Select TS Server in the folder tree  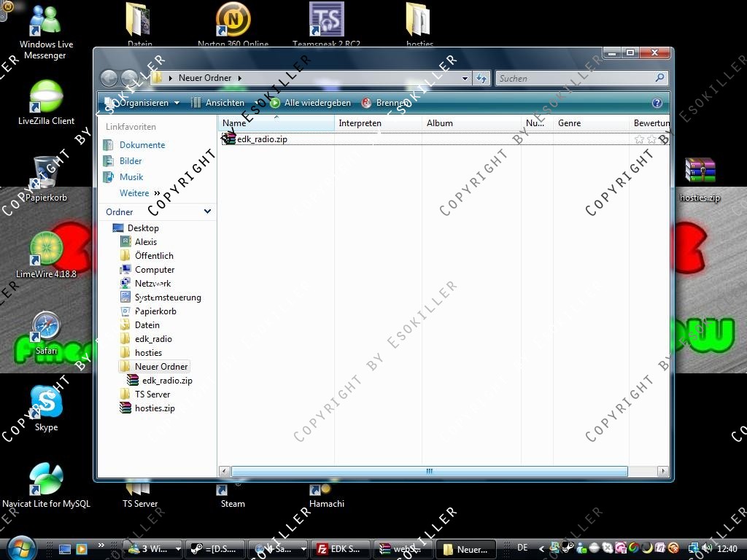click(x=152, y=394)
